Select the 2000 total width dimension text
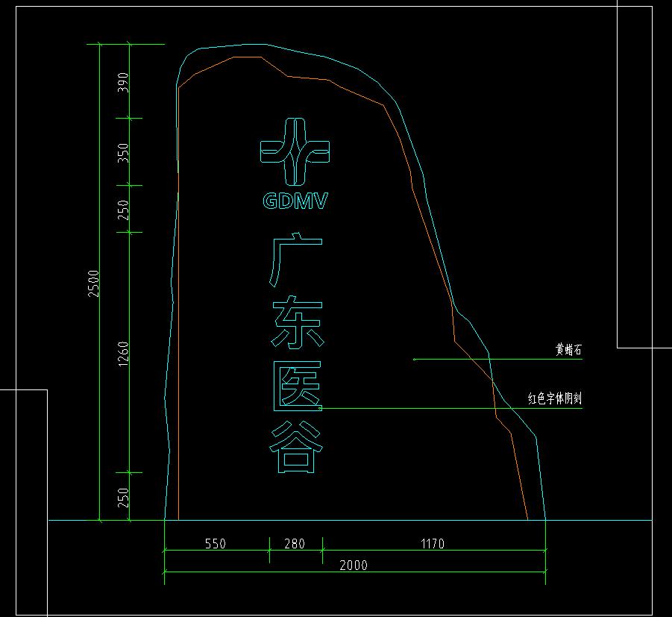Screen dimensions: 672x617 pos(354,565)
